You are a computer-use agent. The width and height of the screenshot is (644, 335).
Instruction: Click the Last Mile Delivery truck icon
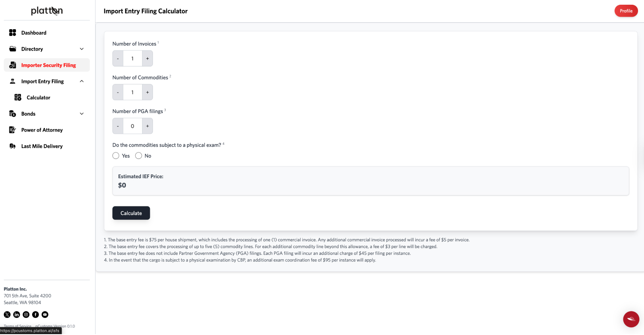(12, 146)
